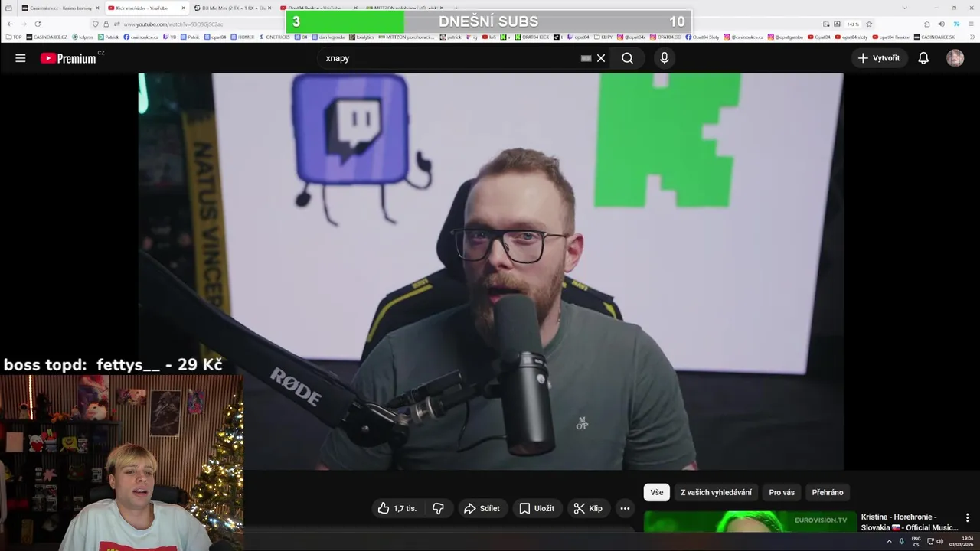
Task: Open a new browser tab
Action: pos(456,8)
